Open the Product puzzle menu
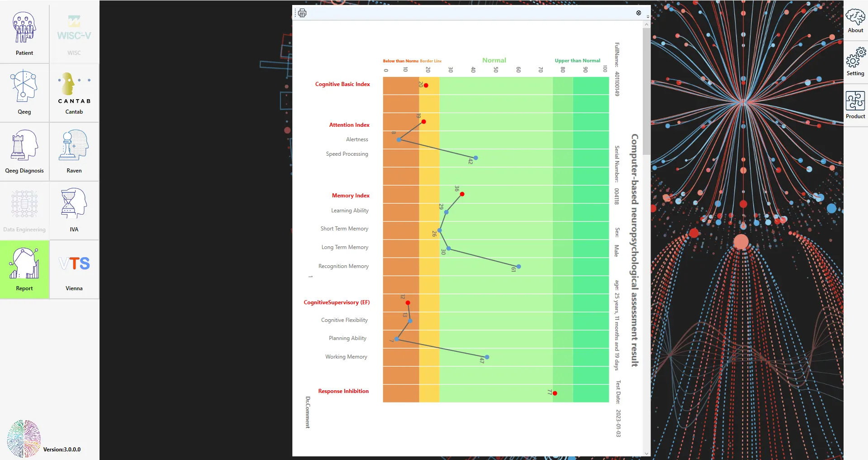868x460 pixels. tap(855, 105)
